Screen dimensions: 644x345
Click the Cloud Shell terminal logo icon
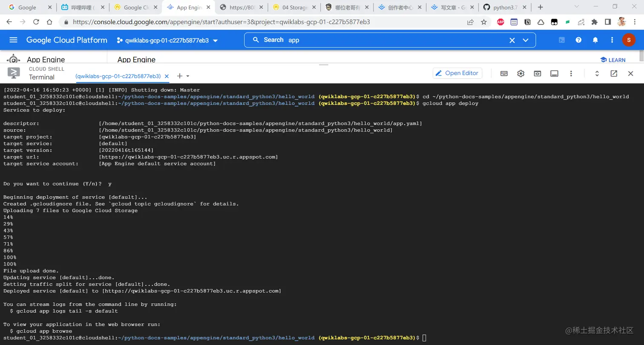(x=14, y=73)
